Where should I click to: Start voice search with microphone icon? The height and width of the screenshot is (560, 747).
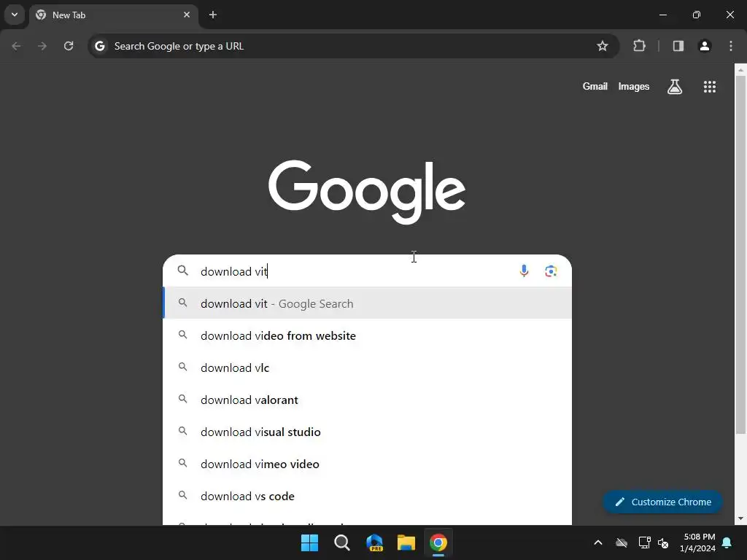click(524, 271)
